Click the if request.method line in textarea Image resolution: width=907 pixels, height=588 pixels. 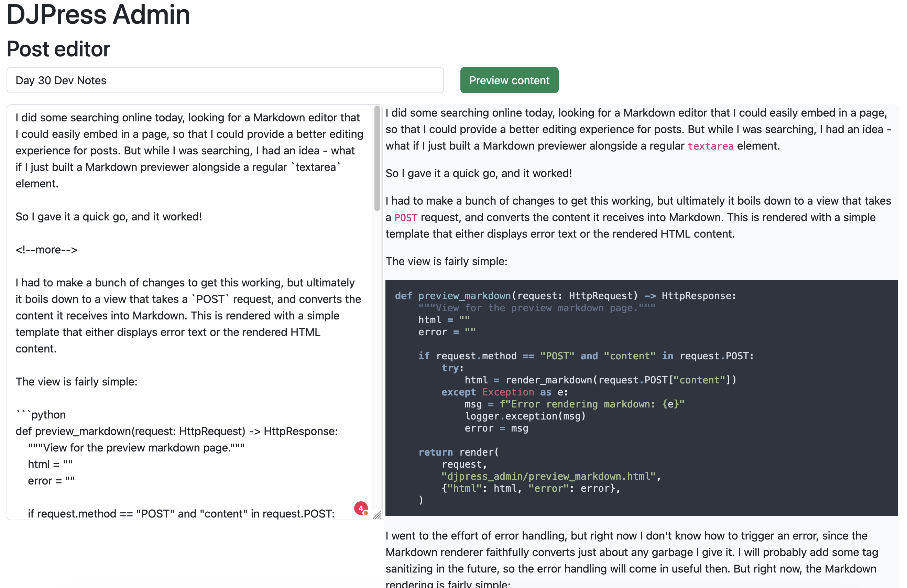coord(182,514)
